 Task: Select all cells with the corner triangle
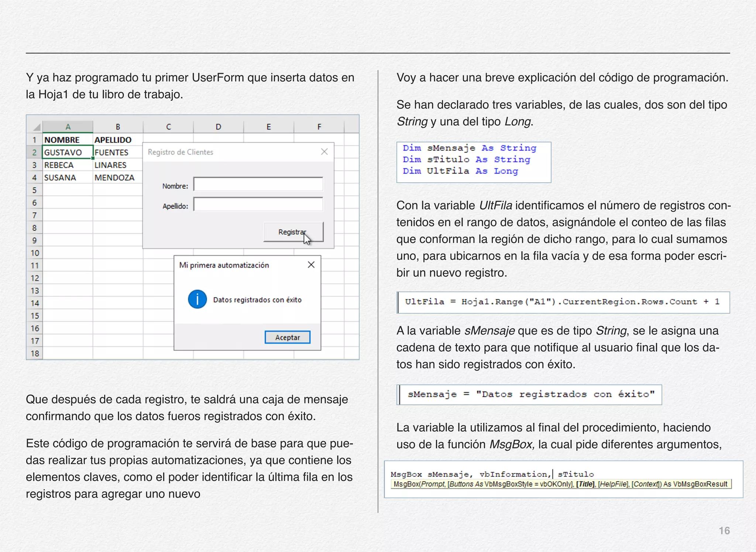coord(36,127)
